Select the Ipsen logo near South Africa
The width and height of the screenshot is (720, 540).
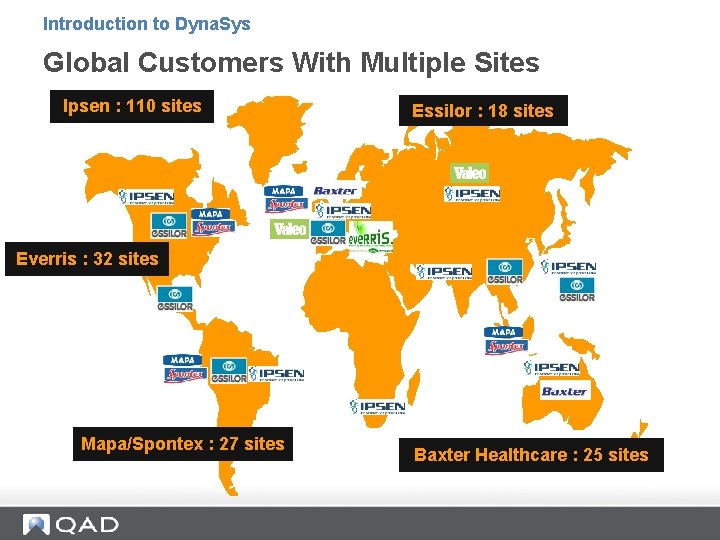[x=377, y=407]
